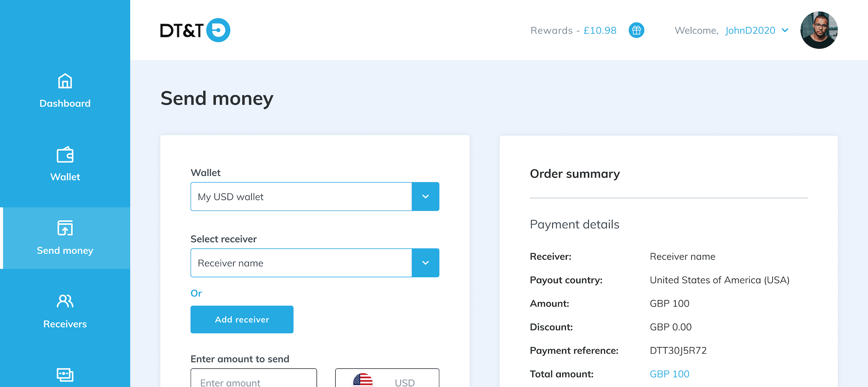
Task: Click the Add receiver button
Action: coord(242,320)
